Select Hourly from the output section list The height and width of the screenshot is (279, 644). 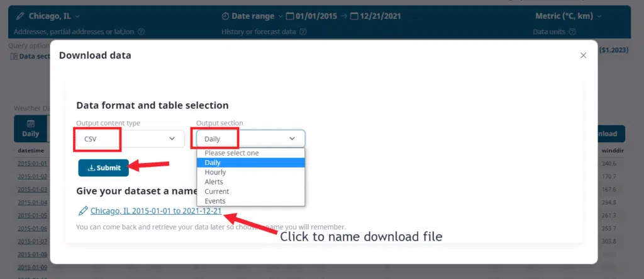215,172
